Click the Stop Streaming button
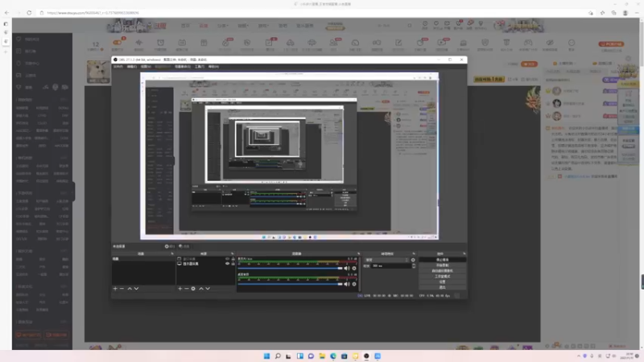The height and width of the screenshot is (362, 644). tap(442, 260)
